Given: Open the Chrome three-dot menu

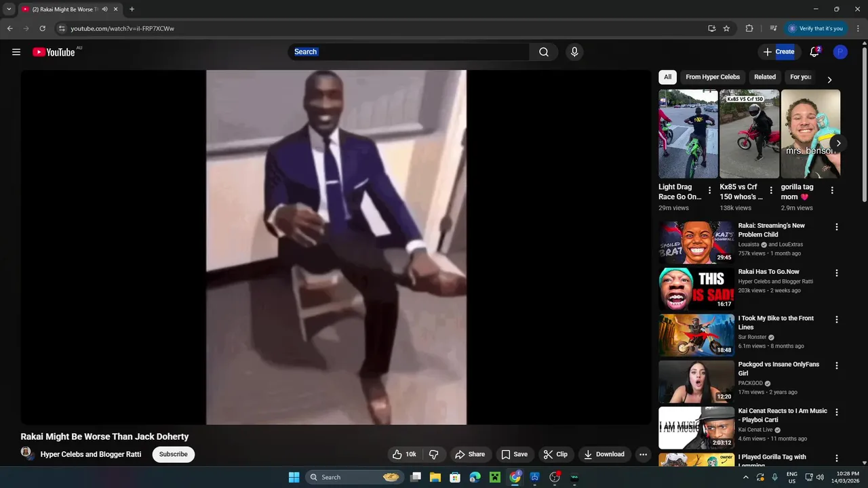Looking at the screenshot, I should [857, 28].
